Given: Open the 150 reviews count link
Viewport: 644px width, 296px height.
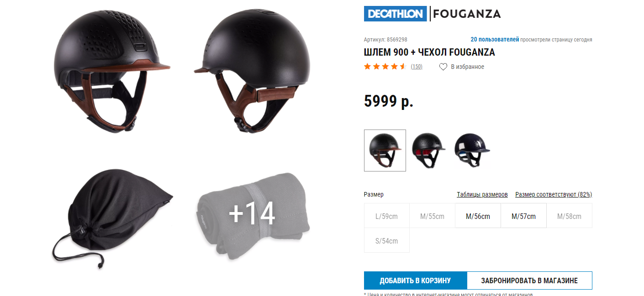Looking at the screenshot, I should click(417, 67).
